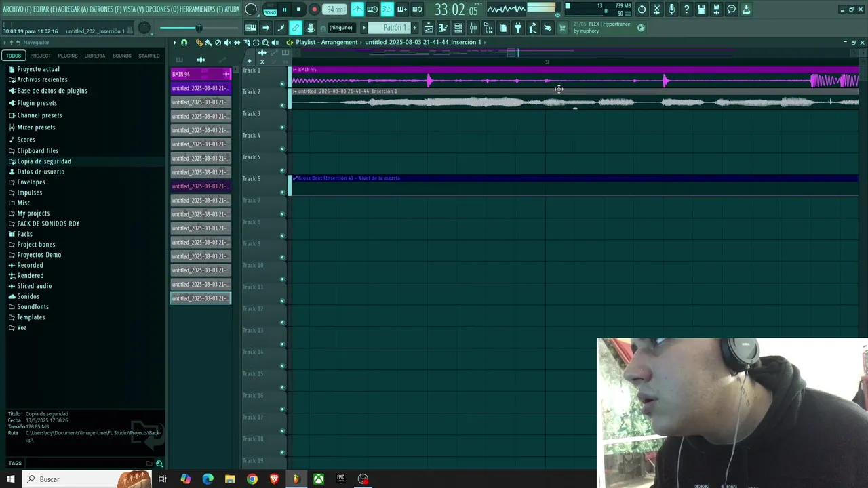Open the Channel rack icon
The height and width of the screenshot is (488, 868).
[x=458, y=28]
